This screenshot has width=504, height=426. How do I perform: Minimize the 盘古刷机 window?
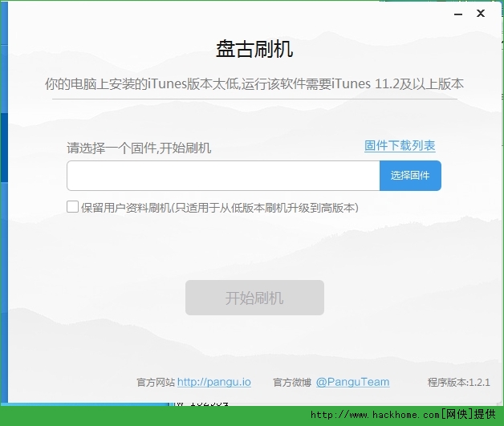(458, 14)
